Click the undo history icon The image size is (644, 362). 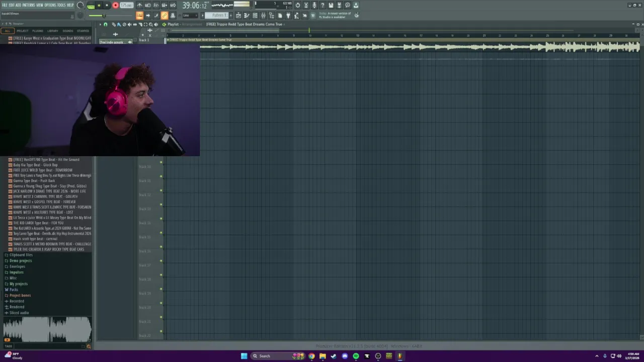pos(298,5)
